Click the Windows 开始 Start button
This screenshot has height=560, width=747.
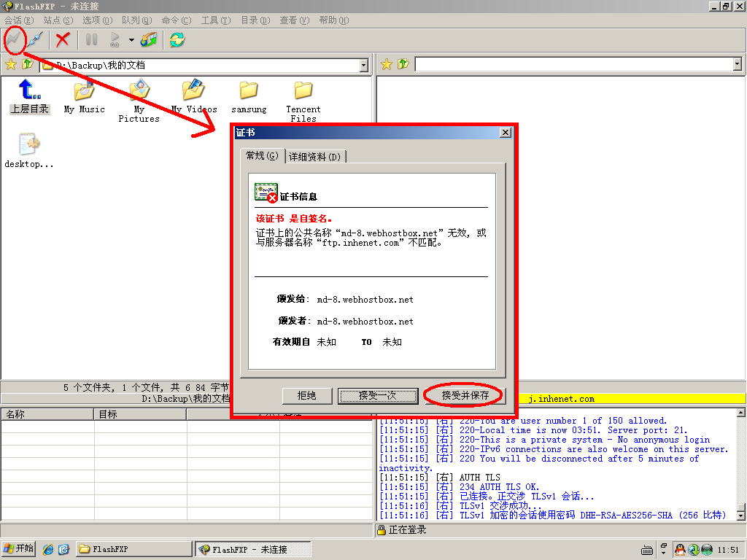[19, 548]
